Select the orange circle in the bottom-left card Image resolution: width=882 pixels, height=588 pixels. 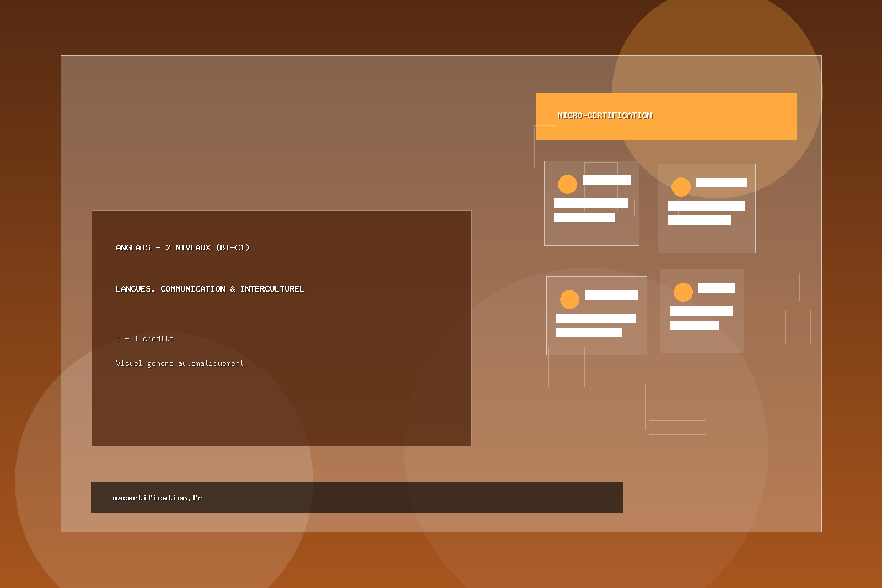point(569,299)
